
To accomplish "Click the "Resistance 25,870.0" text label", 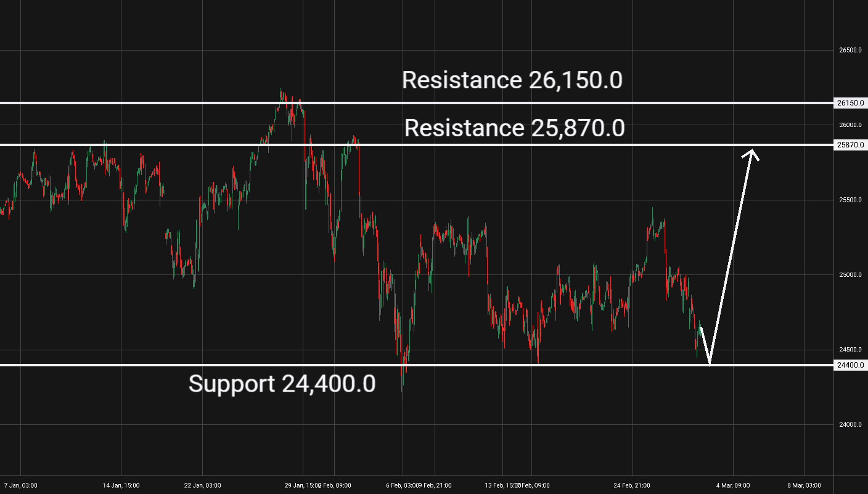I will pyautogui.click(x=514, y=128).
